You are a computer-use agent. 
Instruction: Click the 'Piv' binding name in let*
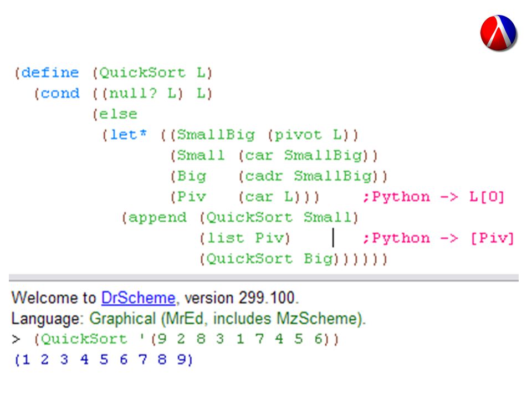pyautogui.click(x=191, y=197)
